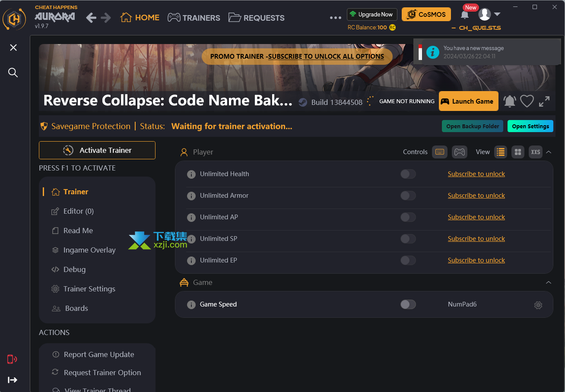Toggle Game Speed switch
The height and width of the screenshot is (392, 565).
(408, 304)
